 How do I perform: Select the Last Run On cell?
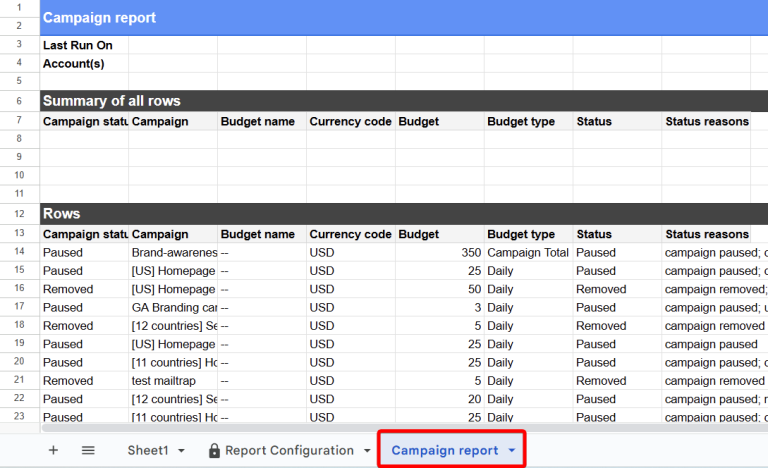coord(84,45)
